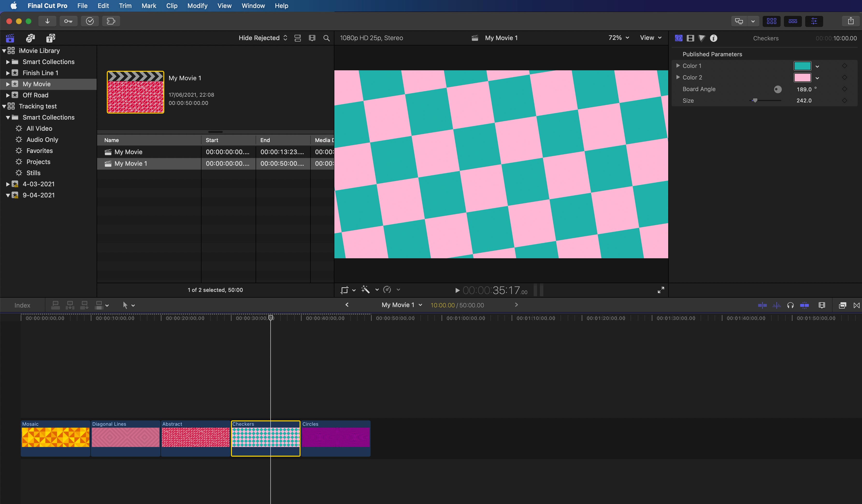Image resolution: width=862 pixels, height=504 pixels.
Task: Toggle the Timeline visibility button
Action: click(x=793, y=21)
